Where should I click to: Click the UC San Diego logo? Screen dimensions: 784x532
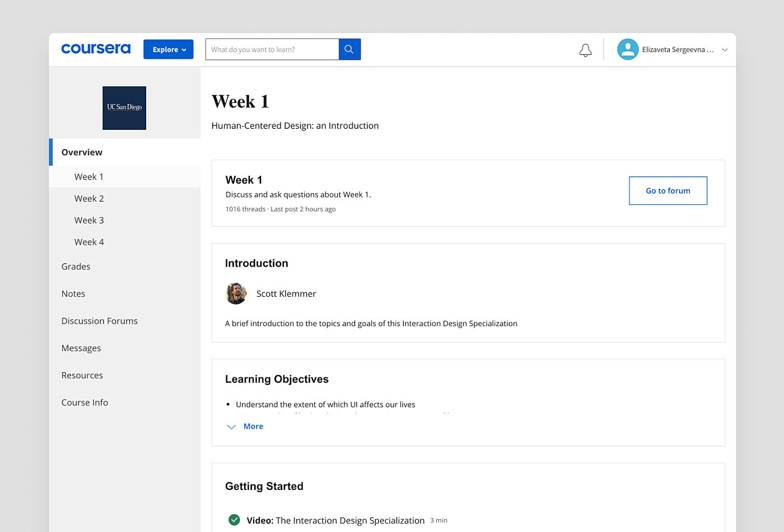pos(124,108)
